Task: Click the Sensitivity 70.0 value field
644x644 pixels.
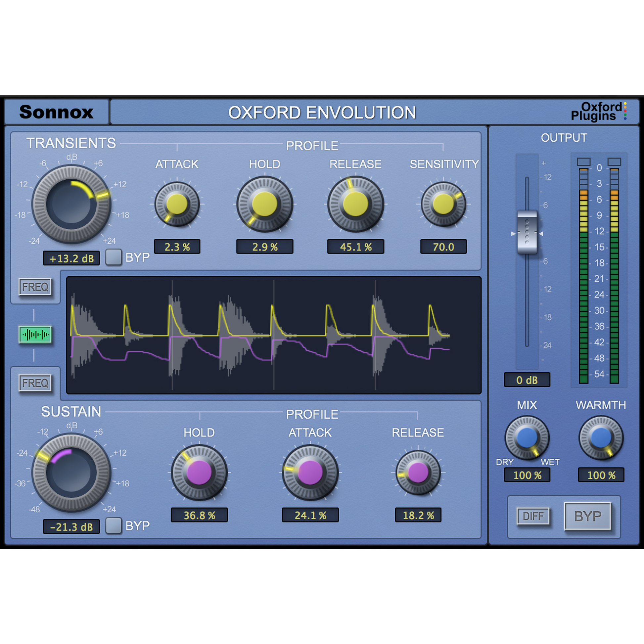Action: [443, 247]
